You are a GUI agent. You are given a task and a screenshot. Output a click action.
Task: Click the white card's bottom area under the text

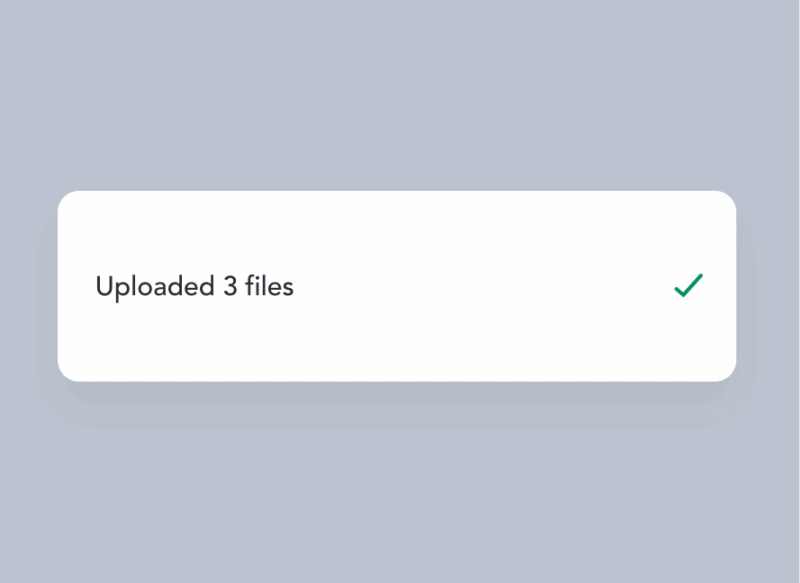397,347
